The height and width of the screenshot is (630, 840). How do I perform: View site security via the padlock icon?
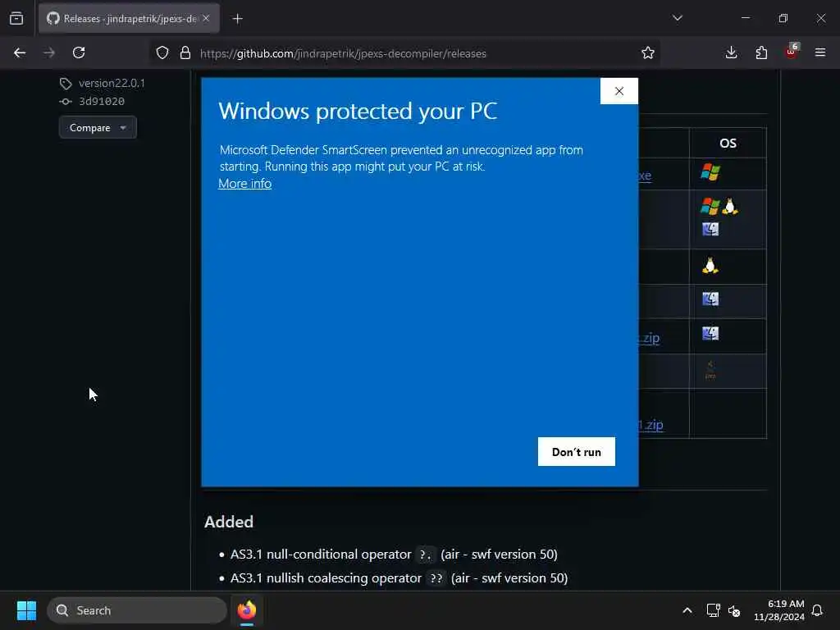(x=185, y=52)
